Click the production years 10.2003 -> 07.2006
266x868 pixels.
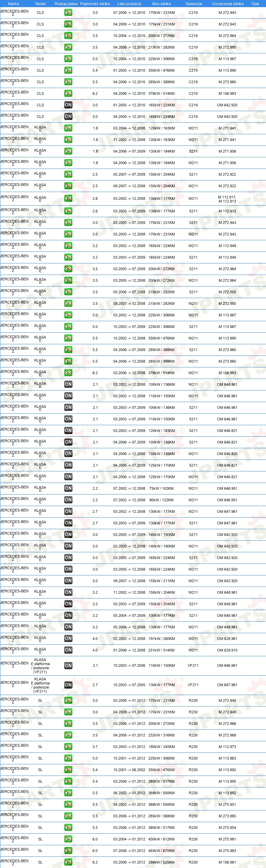click(129, 665)
